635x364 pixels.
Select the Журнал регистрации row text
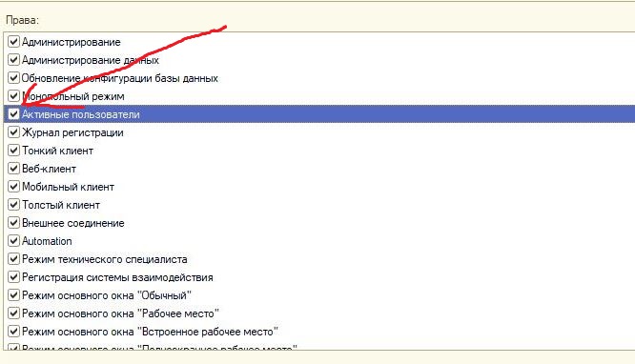coord(72,132)
